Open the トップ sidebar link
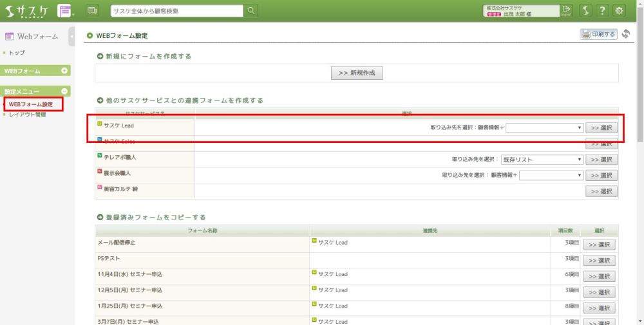Viewport: 644px width, 325px height. pyautogui.click(x=17, y=53)
